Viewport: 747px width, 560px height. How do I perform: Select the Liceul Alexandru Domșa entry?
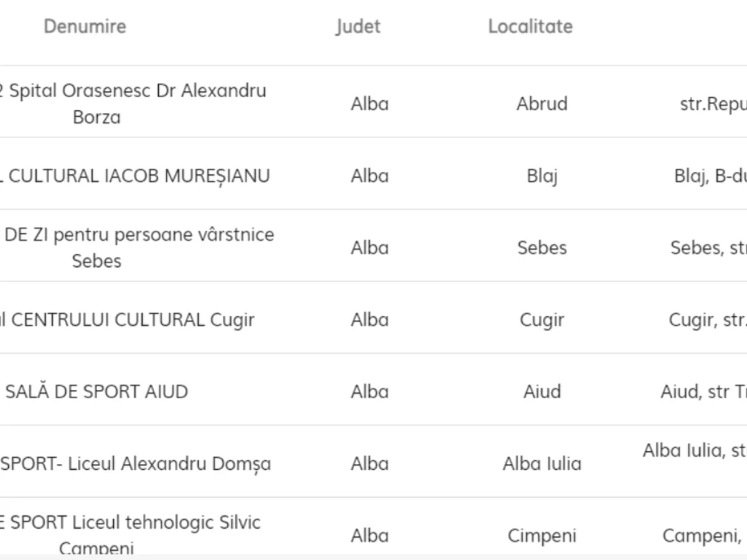(x=135, y=464)
